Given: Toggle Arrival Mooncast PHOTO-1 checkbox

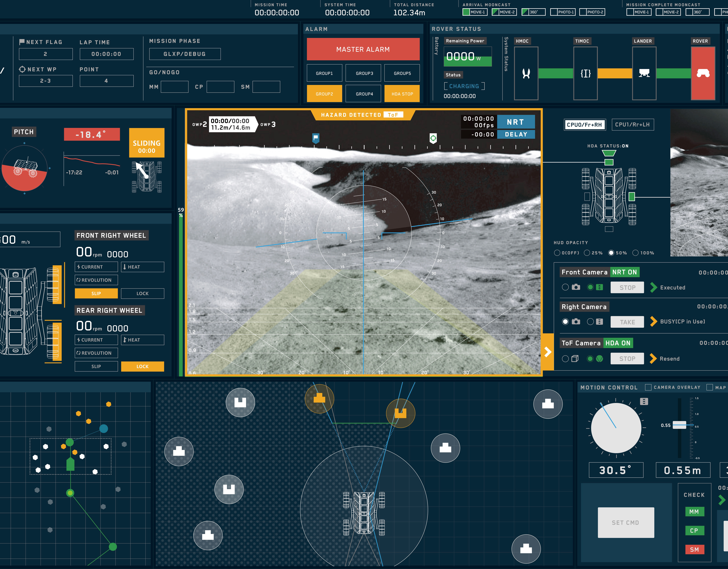Looking at the screenshot, I should 554,12.
